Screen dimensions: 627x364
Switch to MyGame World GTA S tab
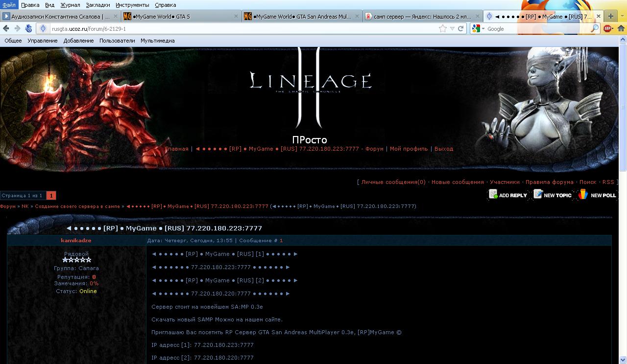click(x=181, y=16)
